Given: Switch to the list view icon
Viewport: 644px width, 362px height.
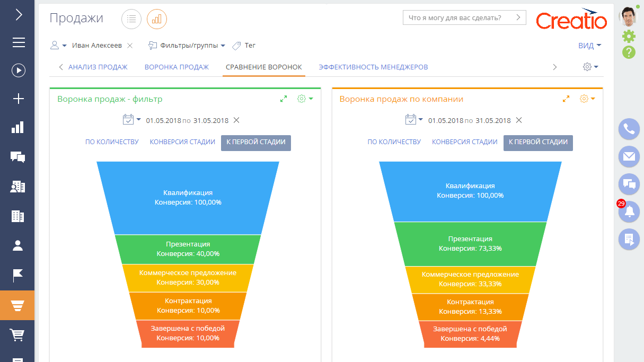Looking at the screenshot, I should pos(131,19).
